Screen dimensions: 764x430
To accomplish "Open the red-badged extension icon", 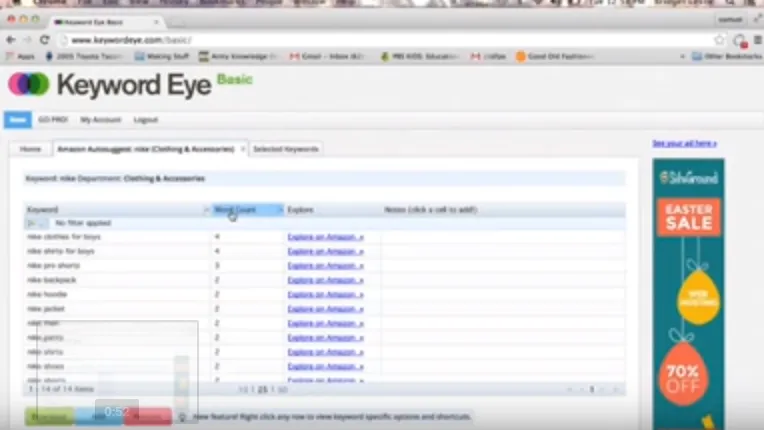I will [740, 41].
